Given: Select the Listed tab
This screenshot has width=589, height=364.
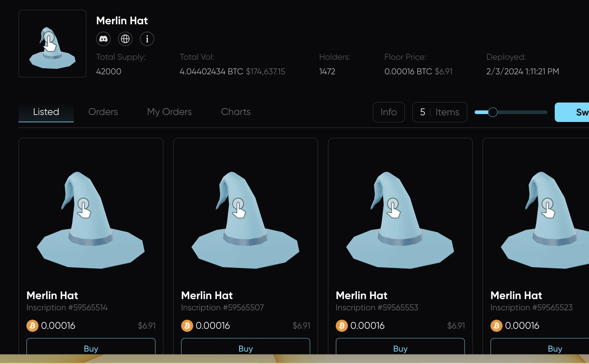Looking at the screenshot, I should pyautogui.click(x=46, y=112).
